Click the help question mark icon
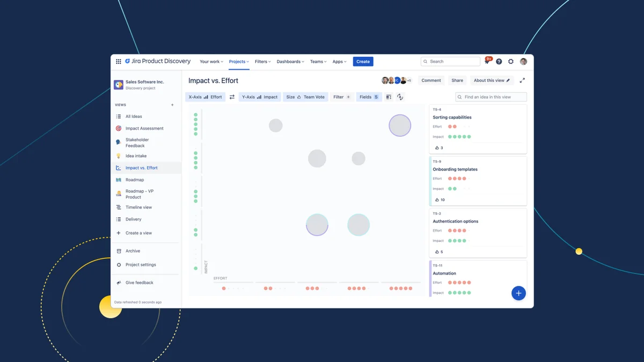644x362 pixels. click(499, 61)
